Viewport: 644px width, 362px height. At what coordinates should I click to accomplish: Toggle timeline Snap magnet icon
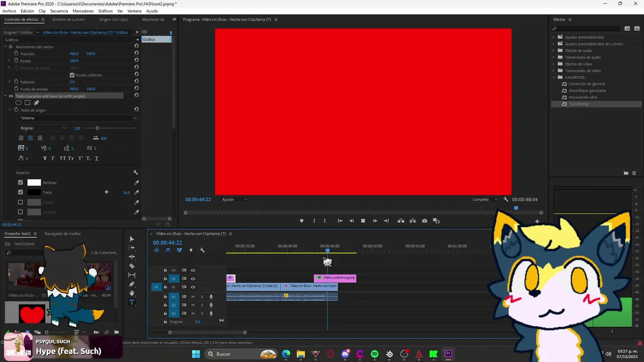point(168,250)
